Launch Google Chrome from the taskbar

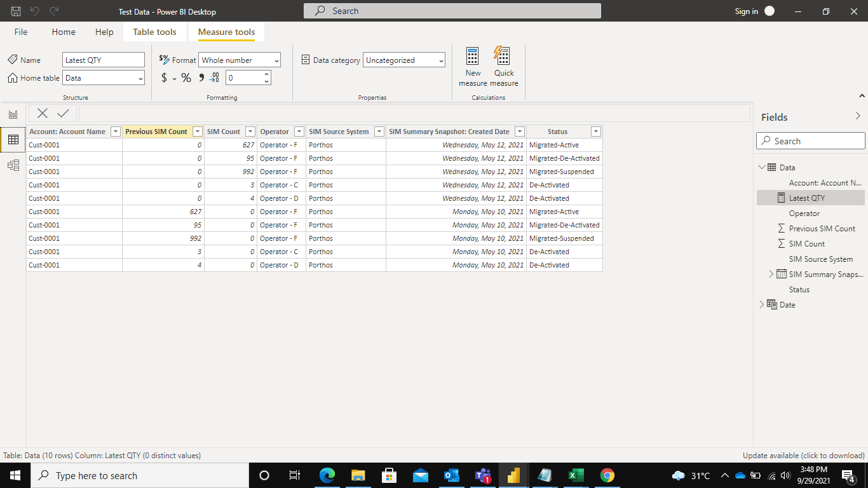click(607, 475)
